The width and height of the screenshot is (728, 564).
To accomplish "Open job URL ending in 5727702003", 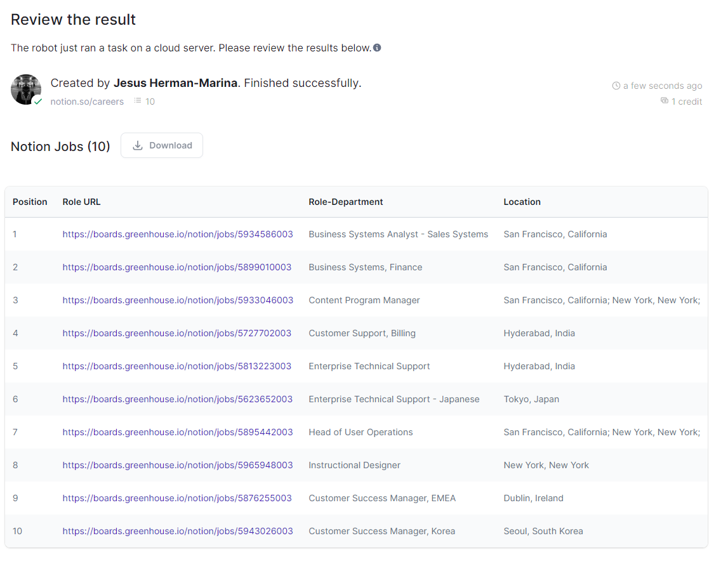I will point(177,333).
